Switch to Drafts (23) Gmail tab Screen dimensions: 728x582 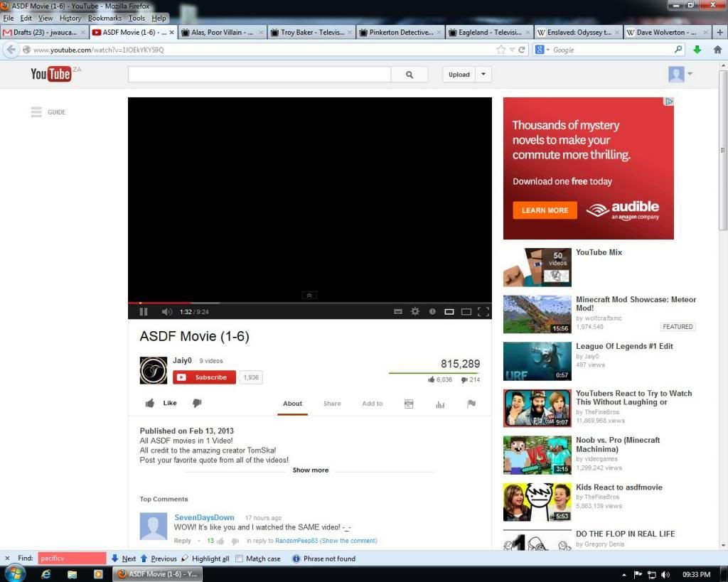point(45,33)
